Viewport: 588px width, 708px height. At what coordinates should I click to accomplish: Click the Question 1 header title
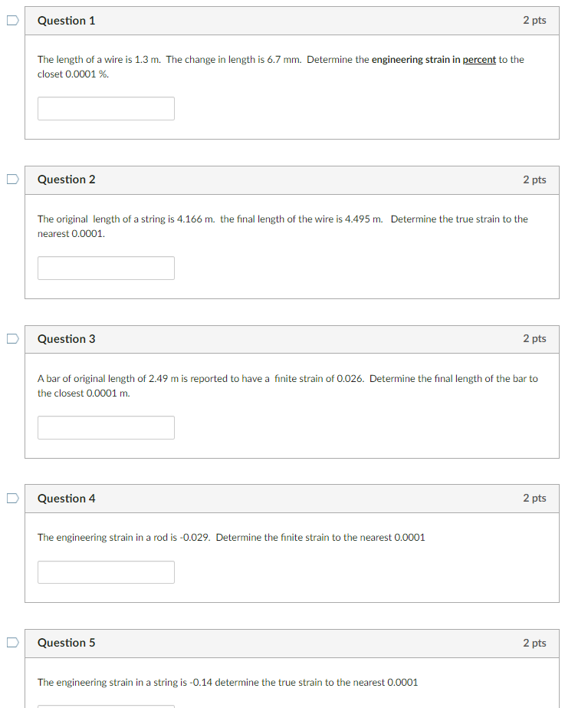67,21
